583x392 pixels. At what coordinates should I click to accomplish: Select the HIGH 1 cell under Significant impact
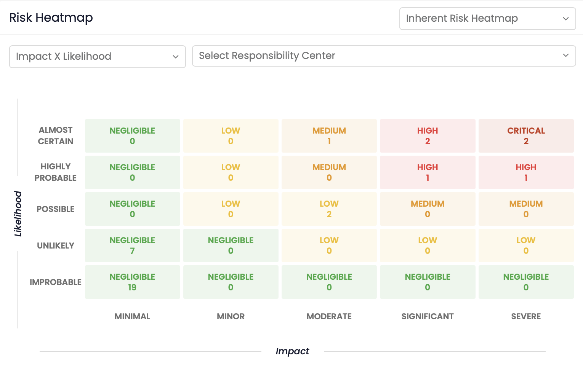tap(427, 172)
